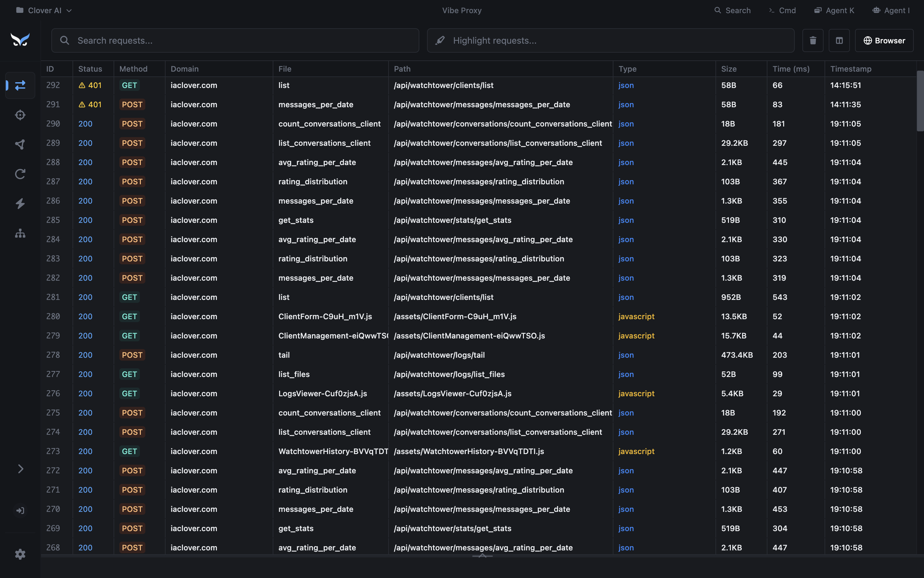Open the Agent K panel
Image resolution: width=924 pixels, height=578 pixels.
(x=834, y=10)
